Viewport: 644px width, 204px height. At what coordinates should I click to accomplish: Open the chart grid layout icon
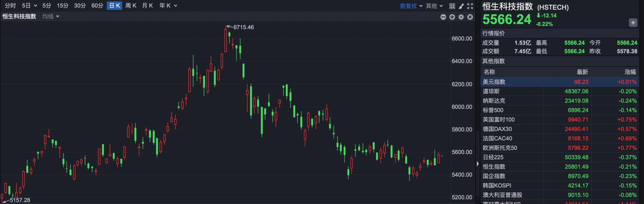point(452,6)
